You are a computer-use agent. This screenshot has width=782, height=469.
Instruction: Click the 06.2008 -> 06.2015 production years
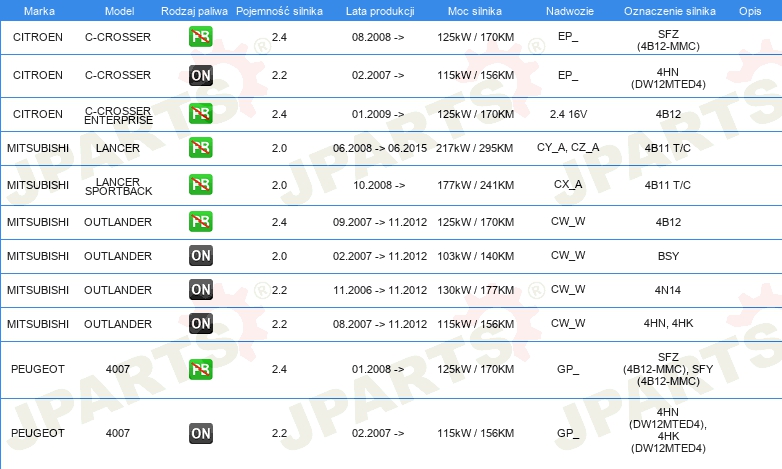point(380,148)
